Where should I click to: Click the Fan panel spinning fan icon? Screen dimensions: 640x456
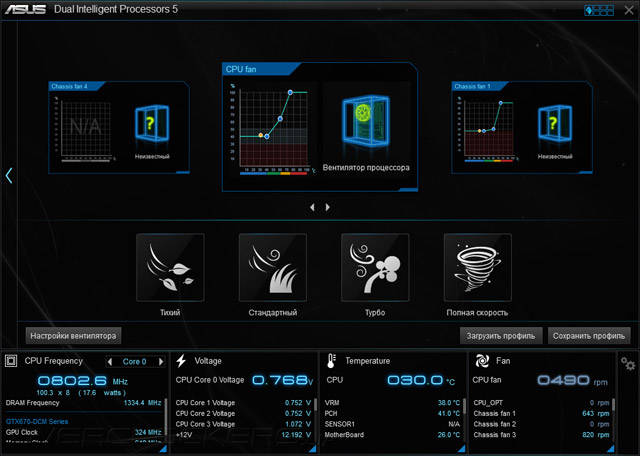tap(482, 361)
